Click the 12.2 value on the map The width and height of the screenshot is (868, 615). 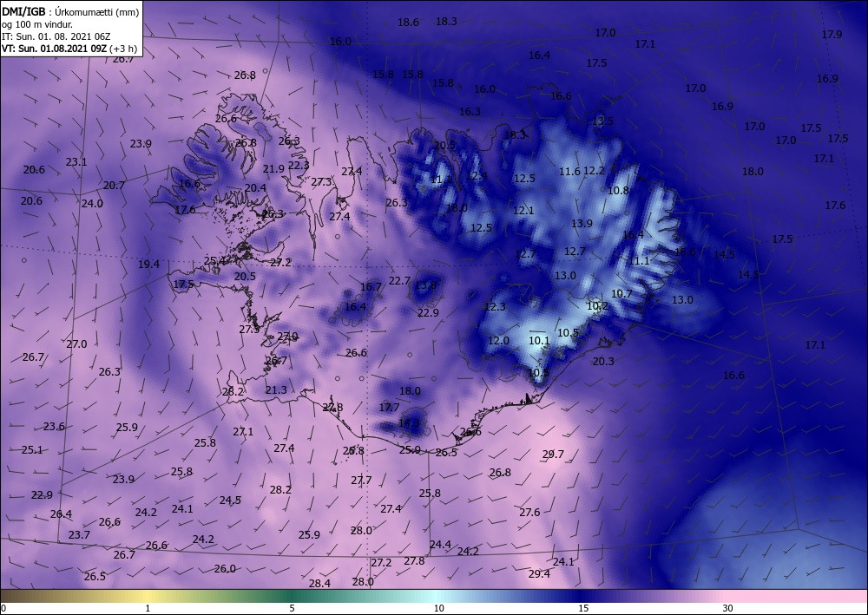(594, 171)
